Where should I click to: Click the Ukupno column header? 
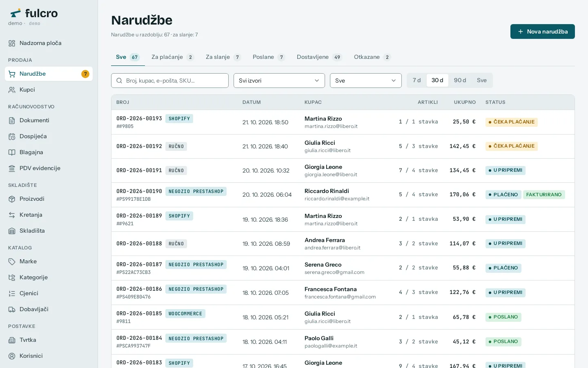(x=465, y=102)
